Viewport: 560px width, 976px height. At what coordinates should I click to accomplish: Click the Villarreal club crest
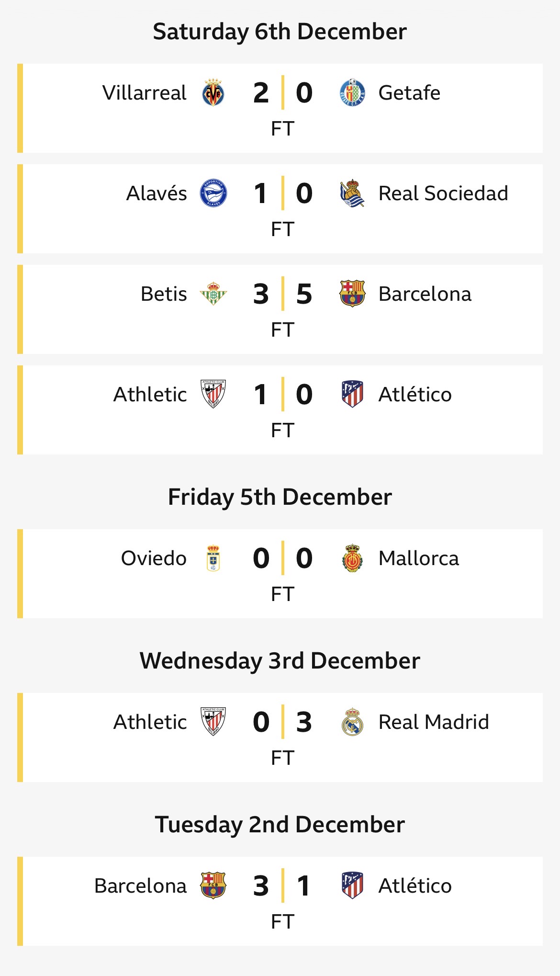(213, 92)
